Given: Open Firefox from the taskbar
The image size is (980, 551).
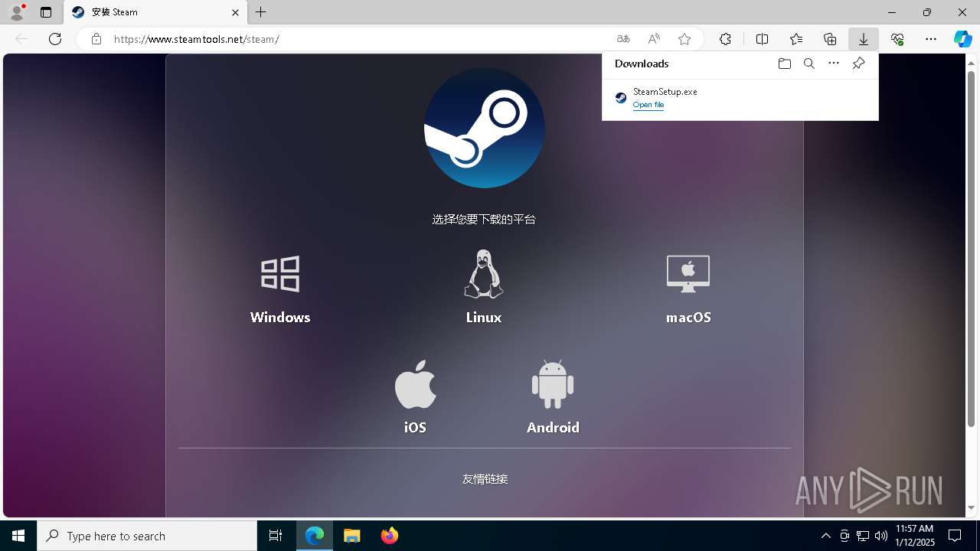Looking at the screenshot, I should [390, 536].
